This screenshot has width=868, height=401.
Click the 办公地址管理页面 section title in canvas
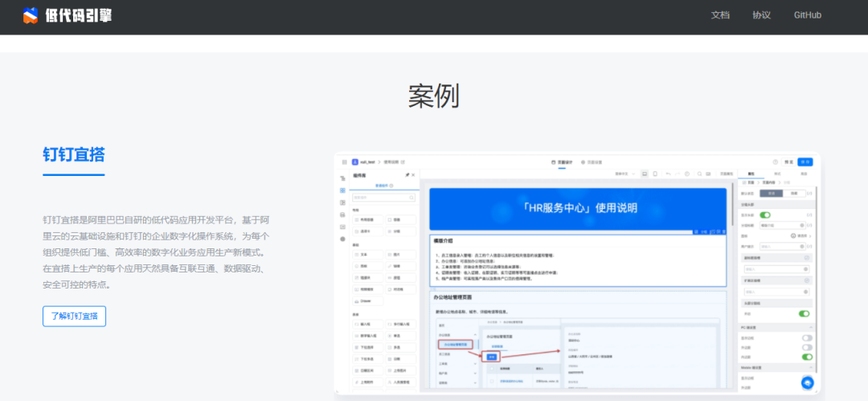click(452, 297)
